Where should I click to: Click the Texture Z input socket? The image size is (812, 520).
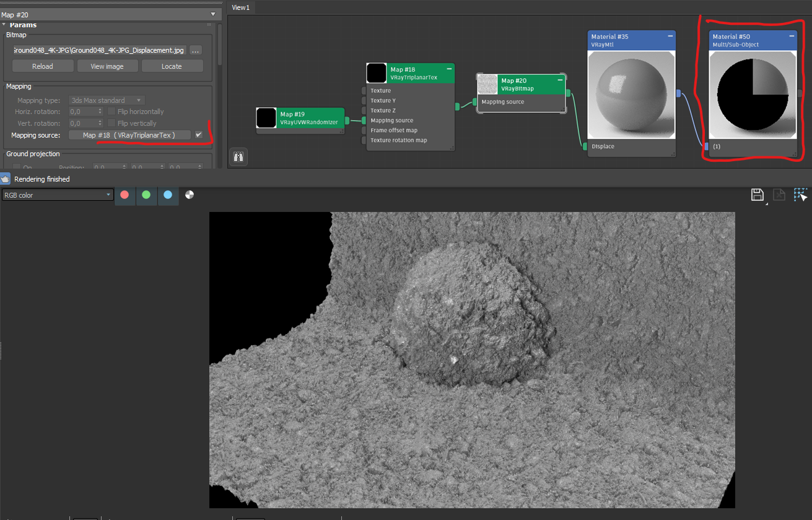point(365,110)
